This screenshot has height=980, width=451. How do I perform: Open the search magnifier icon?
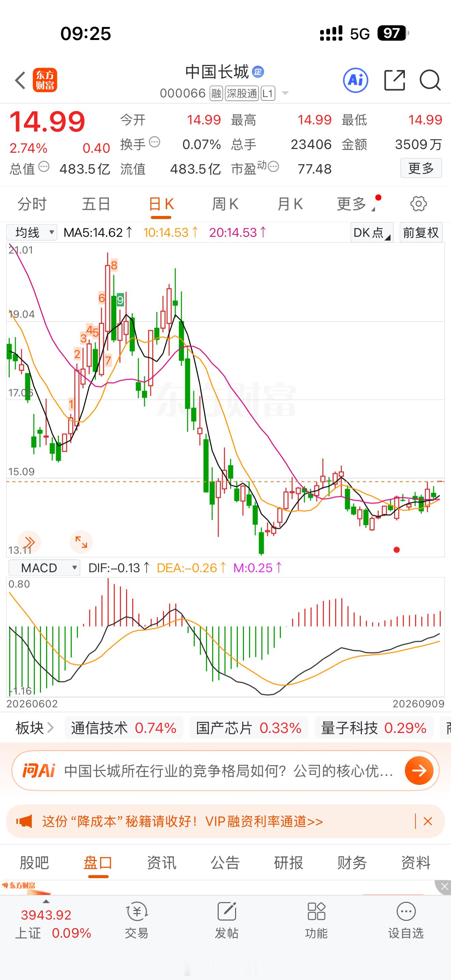430,80
